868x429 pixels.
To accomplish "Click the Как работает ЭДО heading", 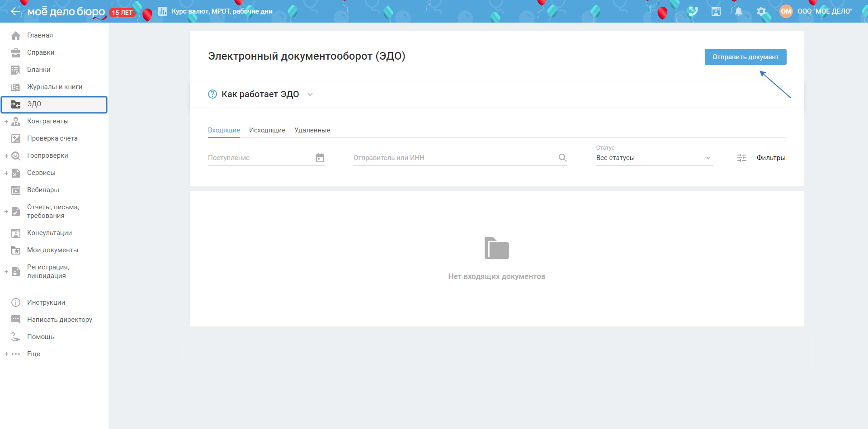I will click(260, 94).
